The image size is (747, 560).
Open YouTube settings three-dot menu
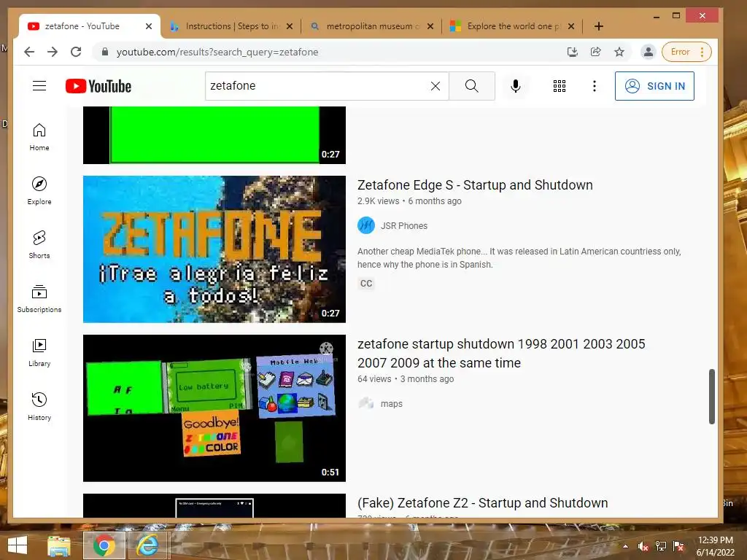click(594, 86)
